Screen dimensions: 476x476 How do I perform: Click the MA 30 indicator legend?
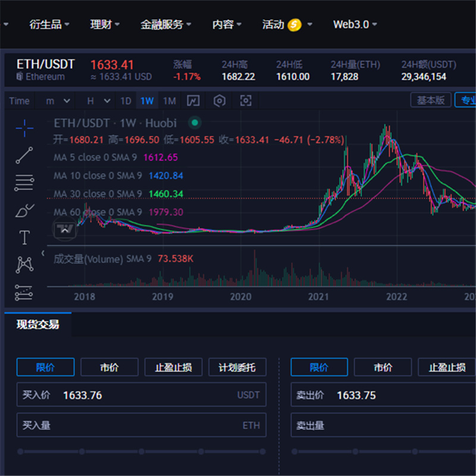pyautogui.click(x=118, y=194)
